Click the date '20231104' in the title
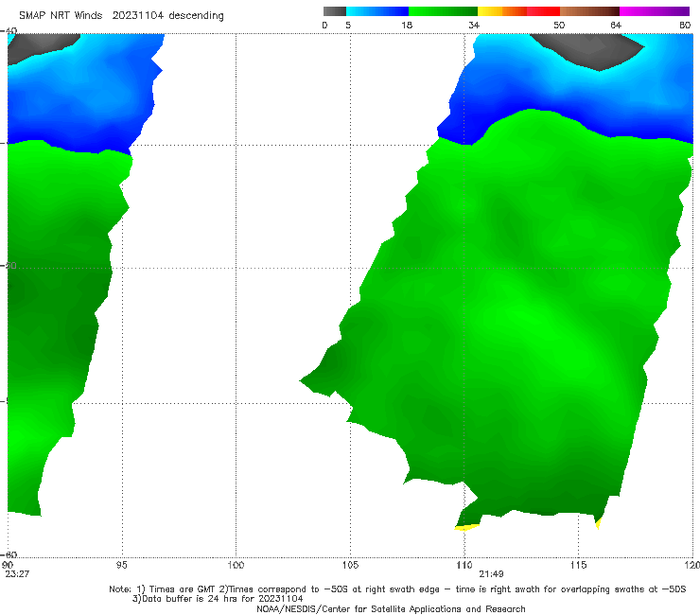 tap(138, 16)
